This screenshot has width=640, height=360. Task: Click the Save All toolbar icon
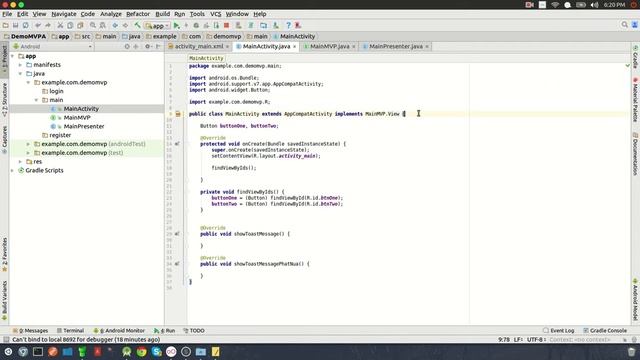16,25
